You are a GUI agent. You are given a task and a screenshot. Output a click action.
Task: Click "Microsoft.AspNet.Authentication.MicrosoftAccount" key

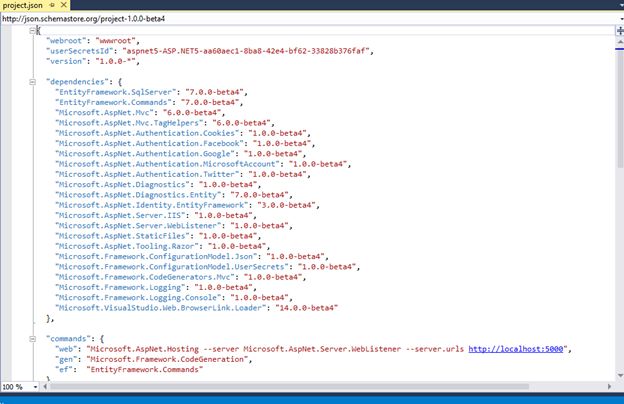(x=167, y=164)
